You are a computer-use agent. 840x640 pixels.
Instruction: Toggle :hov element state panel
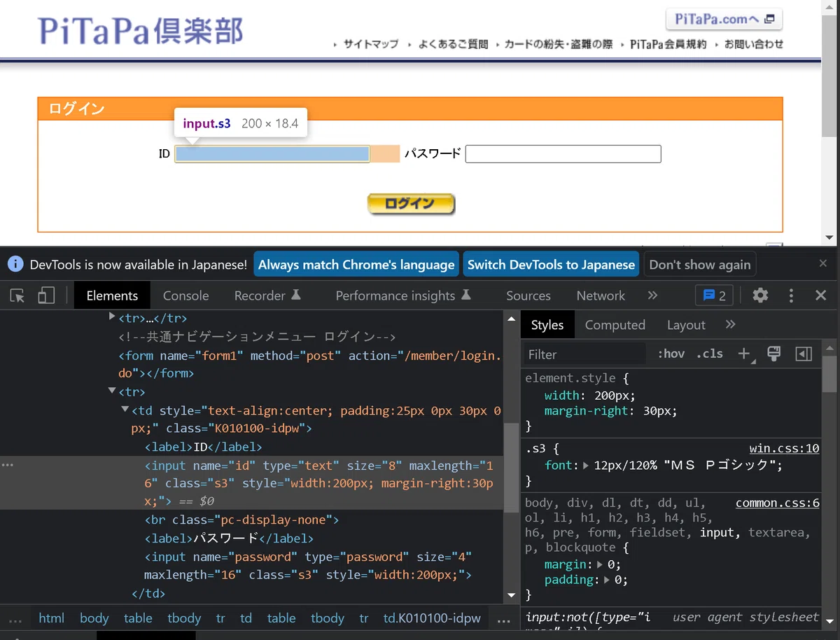671,354
